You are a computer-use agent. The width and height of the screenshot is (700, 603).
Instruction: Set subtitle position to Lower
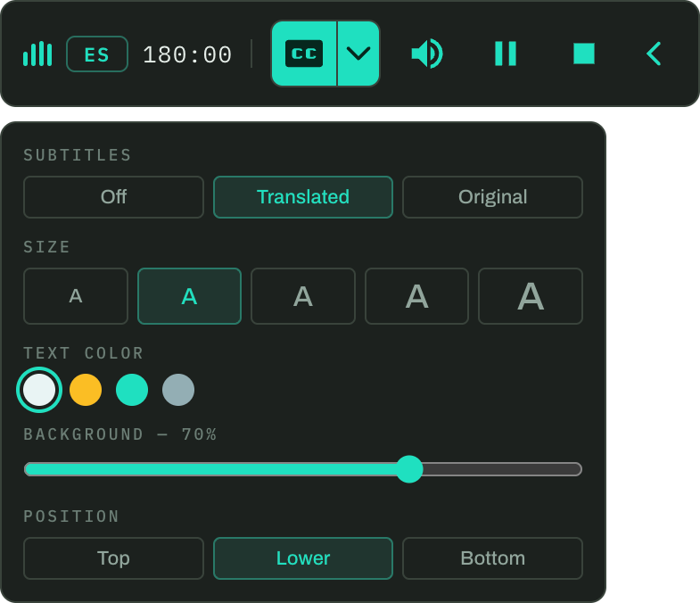303,558
